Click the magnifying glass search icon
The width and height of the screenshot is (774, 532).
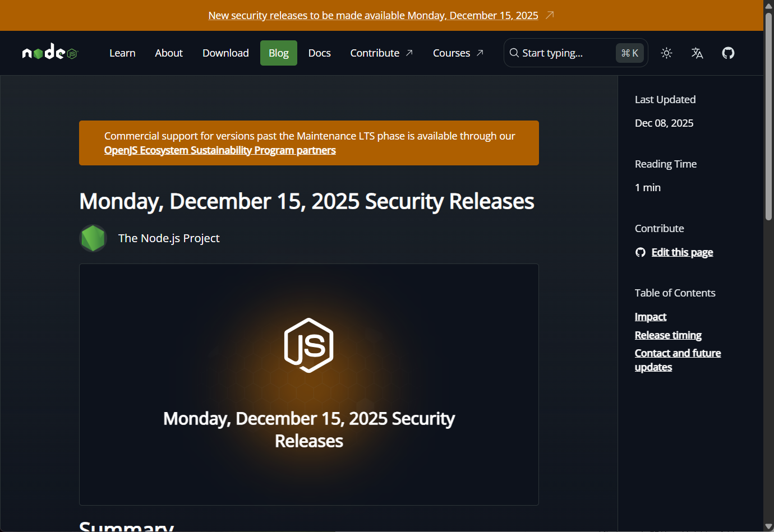[x=514, y=53]
